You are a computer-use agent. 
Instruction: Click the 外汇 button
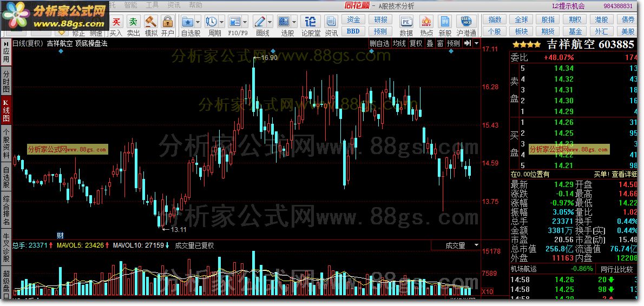point(602,31)
